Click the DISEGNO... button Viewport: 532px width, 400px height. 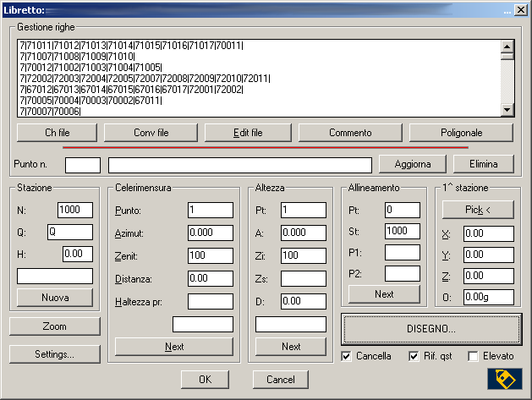click(x=431, y=329)
